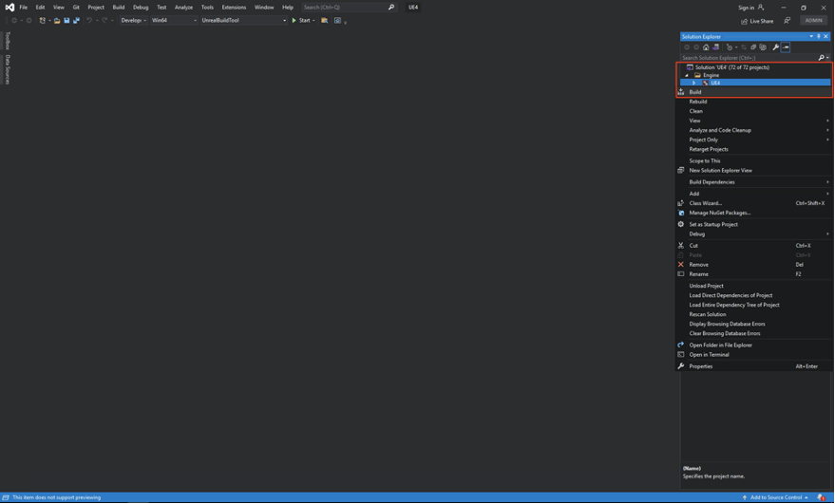The width and height of the screenshot is (835, 504).
Task: Expand the UE4 project node arrow
Action: [693, 83]
